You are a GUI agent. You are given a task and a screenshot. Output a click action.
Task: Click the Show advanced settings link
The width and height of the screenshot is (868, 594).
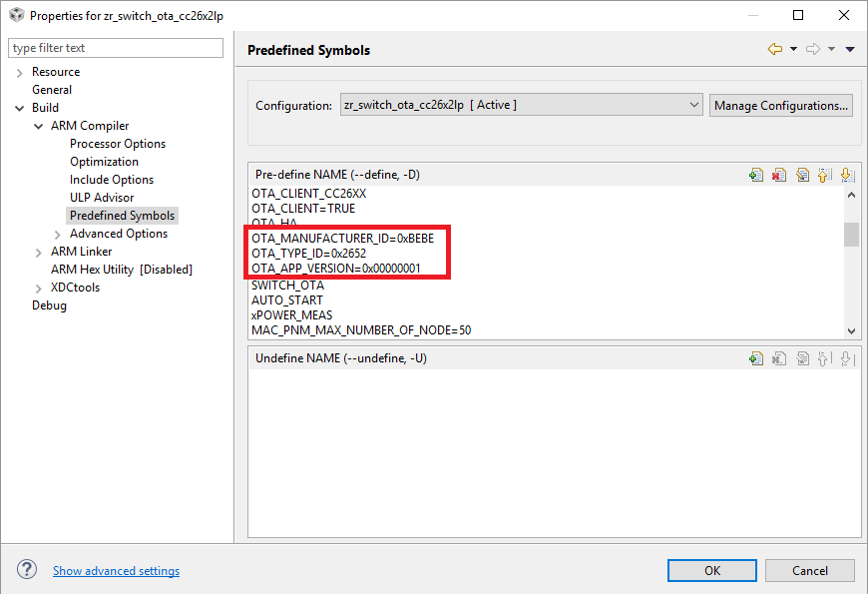pos(116,571)
